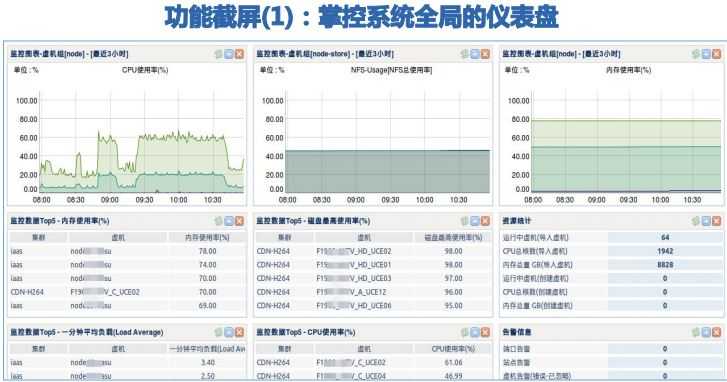The width and height of the screenshot is (727, 382).
Task: Sort by 虚机 column in 磁盘最高使用率 table
Action: click(x=364, y=237)
